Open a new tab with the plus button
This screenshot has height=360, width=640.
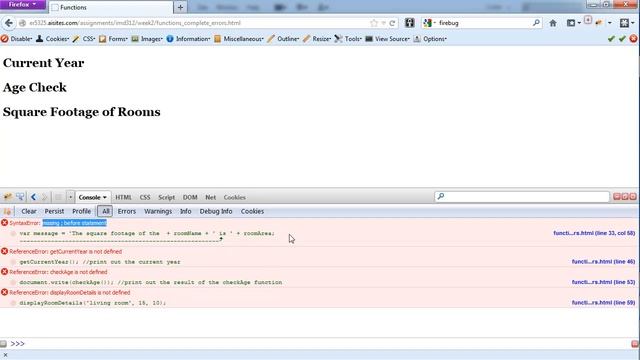[x=180, y=7]
